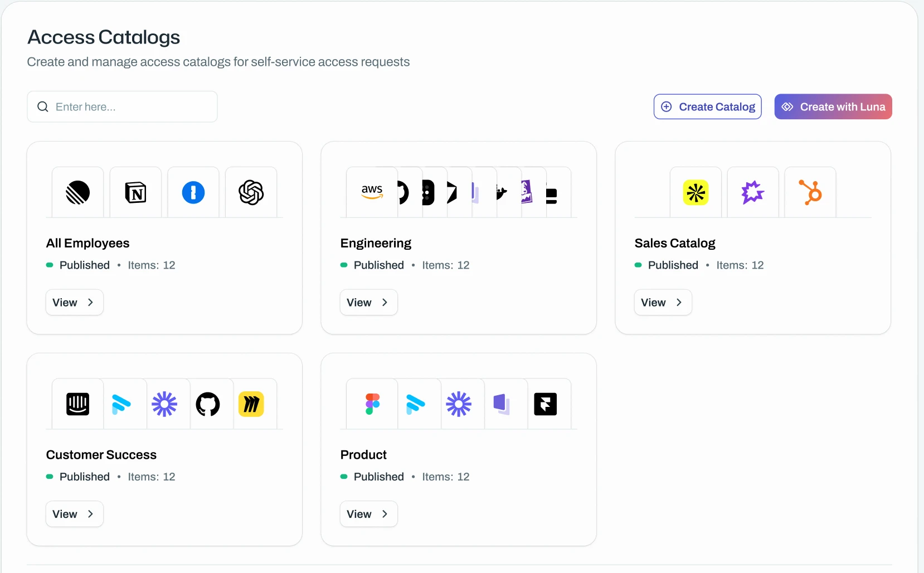Open the All Employees catalog View button
The width and height of the screenshot is (924, 573).
(74, 302)
